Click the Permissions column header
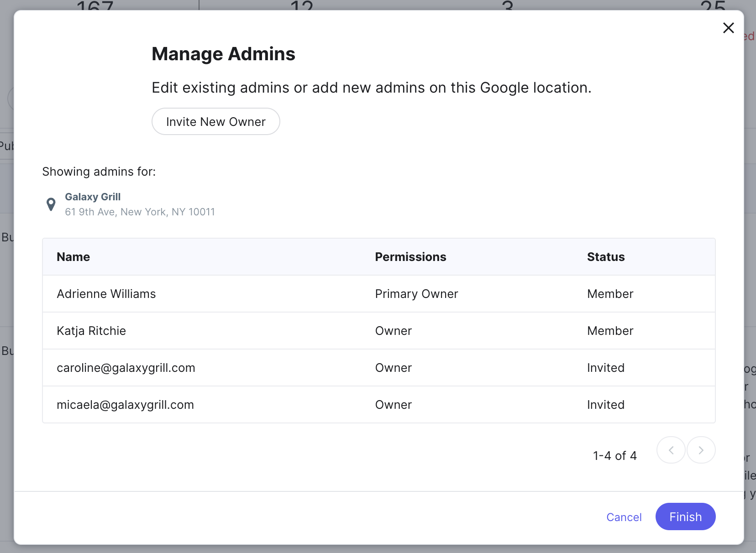The image size is (756, 553). (x=410, y=257)
